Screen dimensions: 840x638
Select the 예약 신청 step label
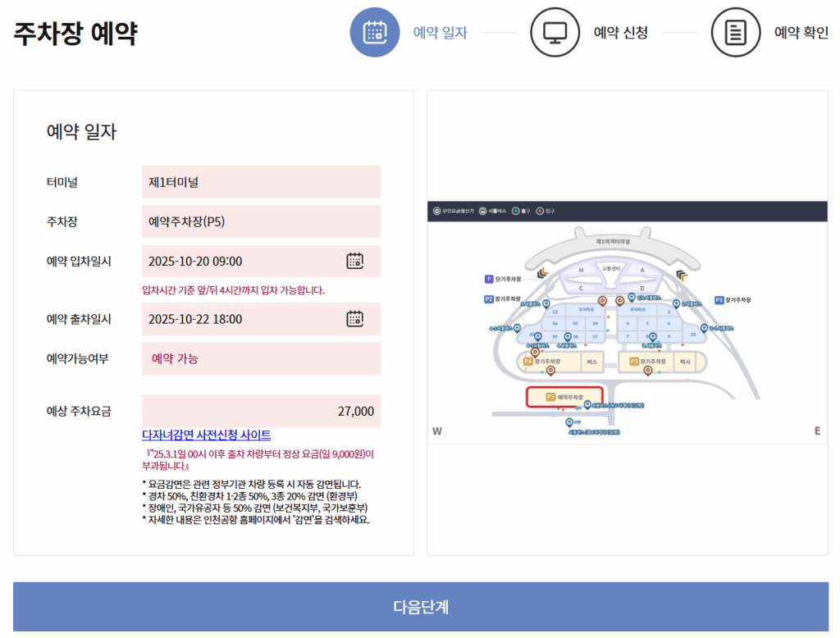(620, 32)
